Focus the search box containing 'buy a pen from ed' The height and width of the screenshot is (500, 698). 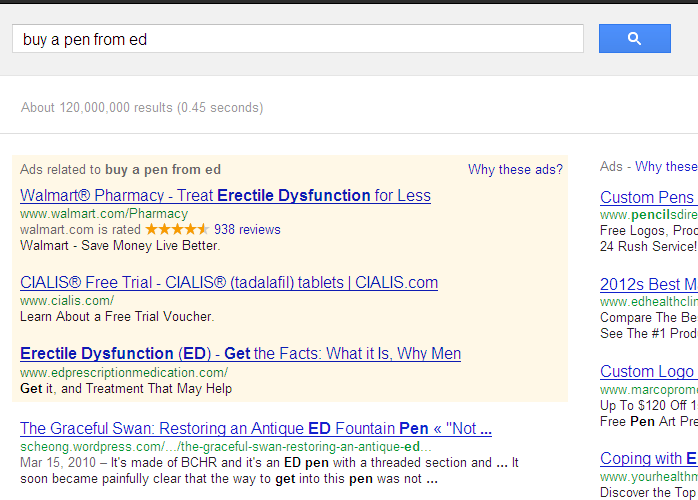297,39
